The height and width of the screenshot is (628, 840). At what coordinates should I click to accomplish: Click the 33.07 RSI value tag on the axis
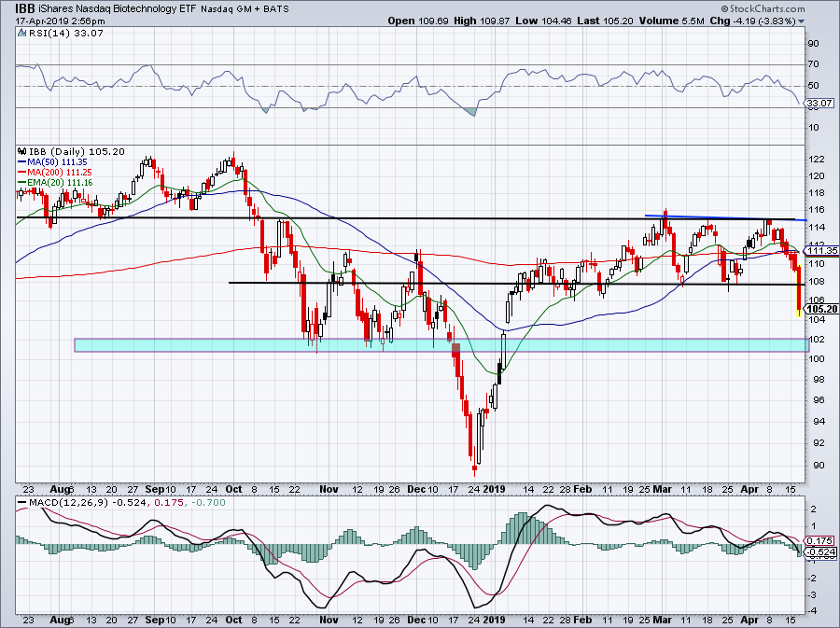tap(819, 103)
